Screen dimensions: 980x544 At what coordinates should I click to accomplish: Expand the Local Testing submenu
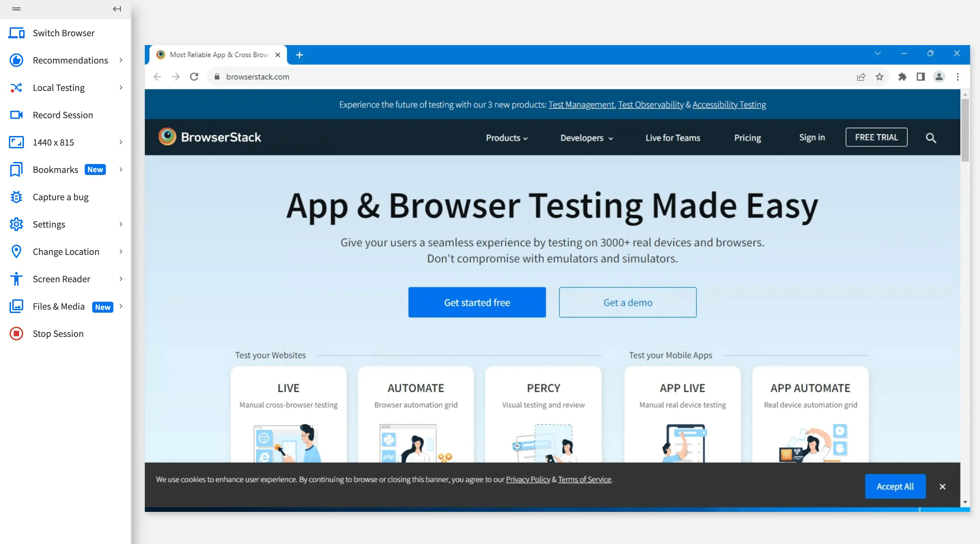(x=121, y=87)
